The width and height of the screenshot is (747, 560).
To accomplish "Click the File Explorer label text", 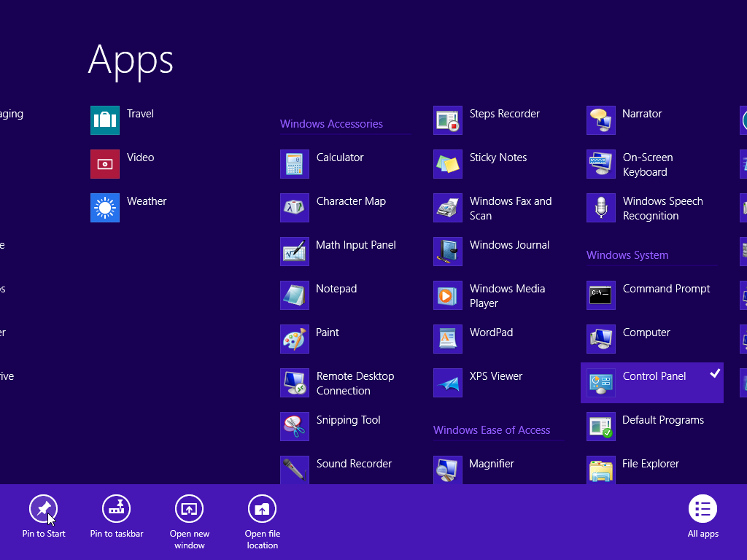I will point(651,464).
